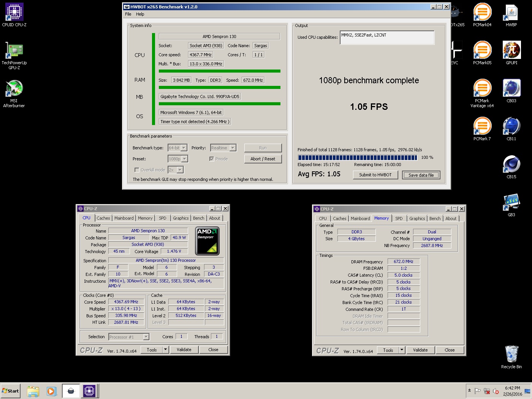Click Submit to HWBOT button
The width and height of the screenshot is (532, 399).
[x=375, y=175]
